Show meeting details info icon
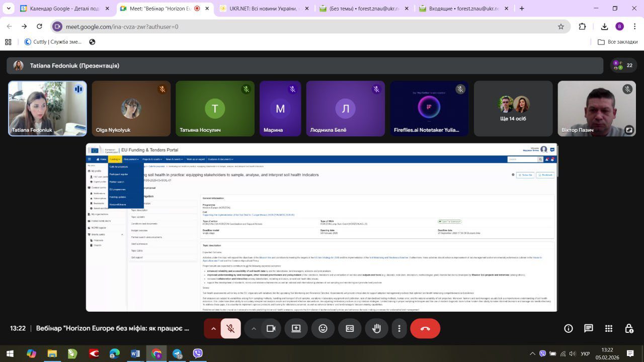 click(x=569, y=328)
